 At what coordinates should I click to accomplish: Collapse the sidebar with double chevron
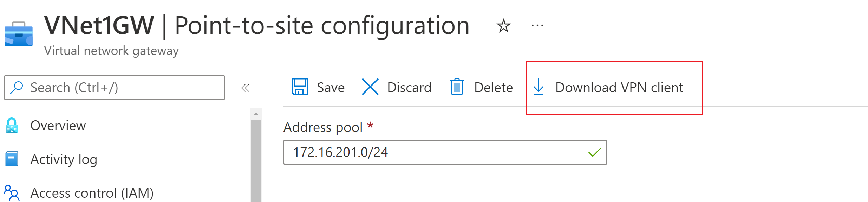(245, 88)
